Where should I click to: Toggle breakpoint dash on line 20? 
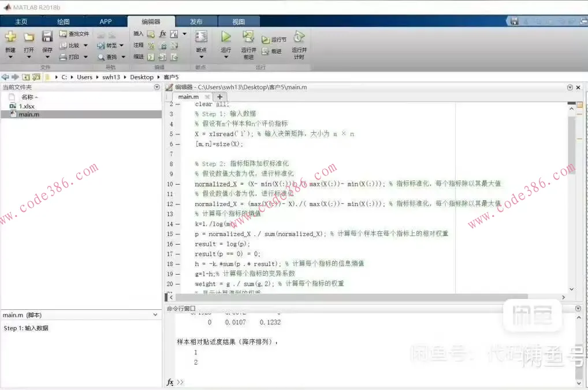(178, 284)
